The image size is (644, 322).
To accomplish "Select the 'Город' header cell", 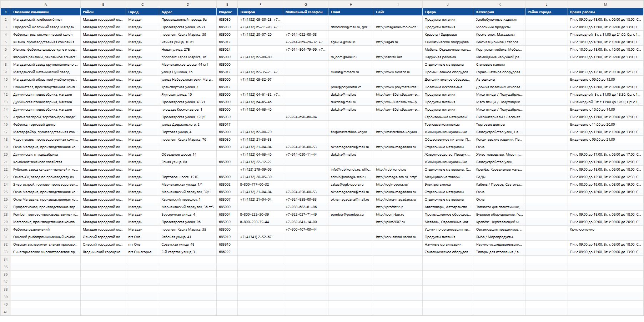I will pyautogui.click(x=142, y=12).
